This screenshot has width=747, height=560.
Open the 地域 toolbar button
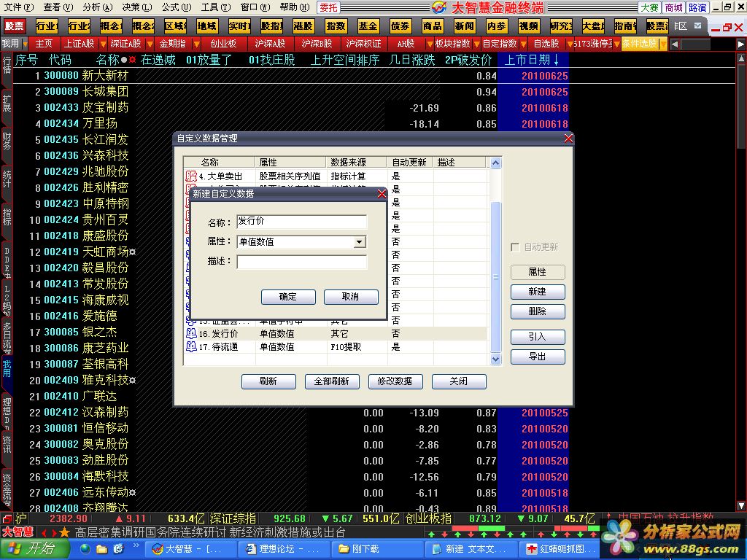[x=207, y=26]
